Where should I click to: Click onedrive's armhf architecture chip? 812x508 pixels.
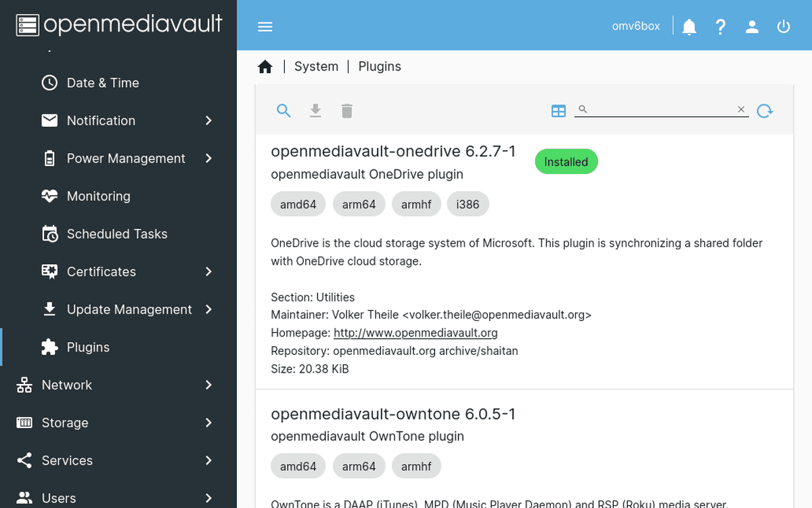click(x=416, y=204)
